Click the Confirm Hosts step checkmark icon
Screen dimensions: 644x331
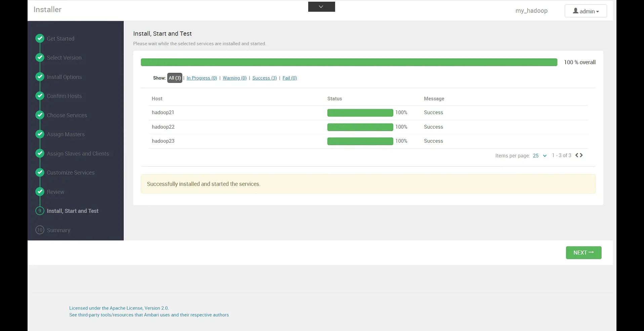[x=40, y=96]
